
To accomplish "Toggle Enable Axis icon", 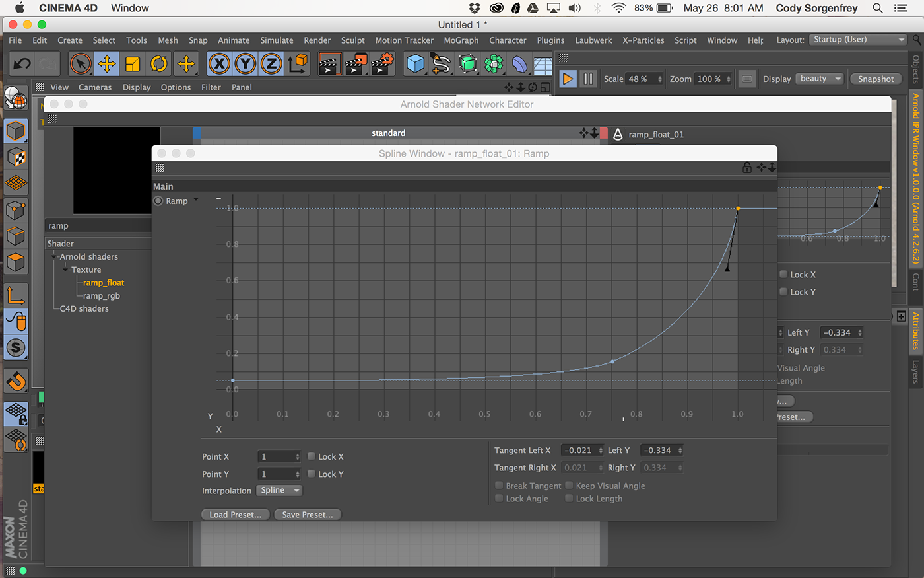I will 16,295.
